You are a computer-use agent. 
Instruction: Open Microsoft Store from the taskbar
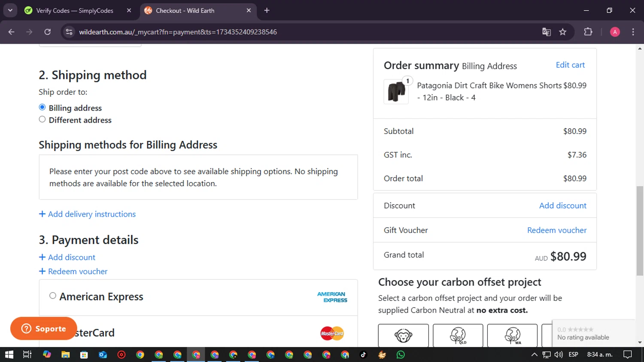click(x=84, y=355)
